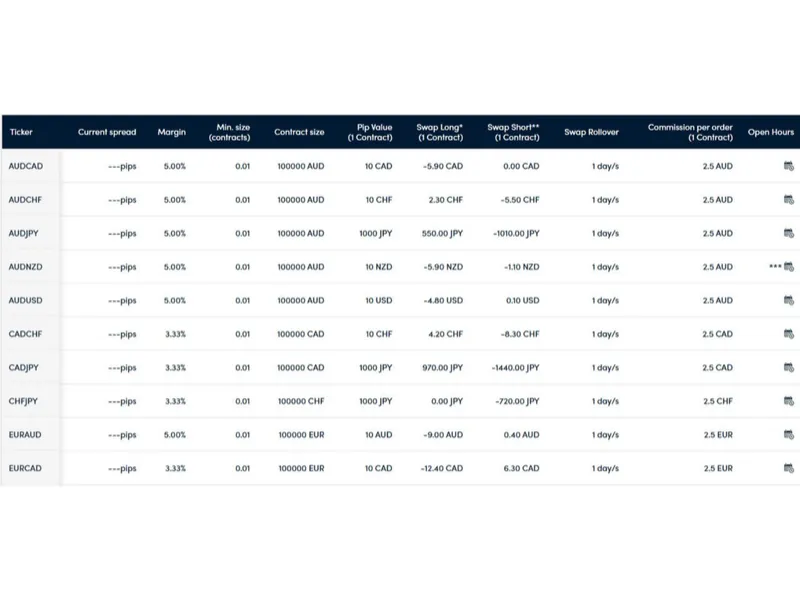Image resolution: width=800 pixels, height=600 pixels.
Task: Click swap short value -720.00 JPY
Action: pyautogui.click(x=517, y=402)
